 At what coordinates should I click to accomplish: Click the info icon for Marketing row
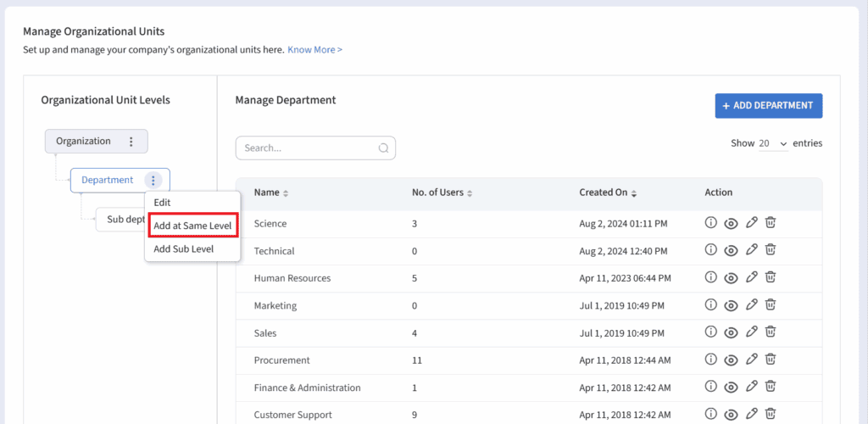click(x=711, y=304)
